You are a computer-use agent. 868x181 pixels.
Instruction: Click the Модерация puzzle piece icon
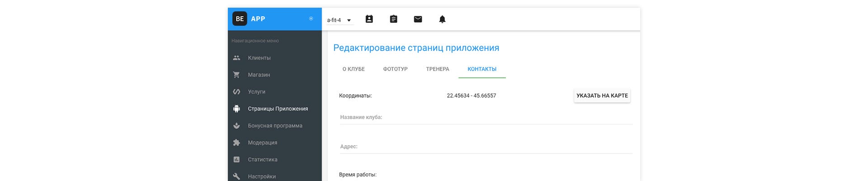coord(236,143)
